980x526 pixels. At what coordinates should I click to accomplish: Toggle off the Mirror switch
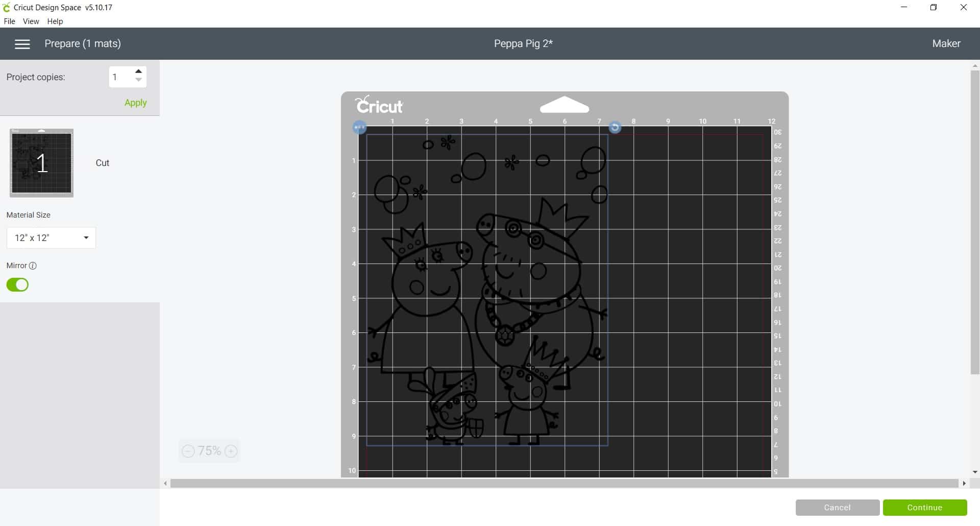pyautogui.click(x=17, y=284)
